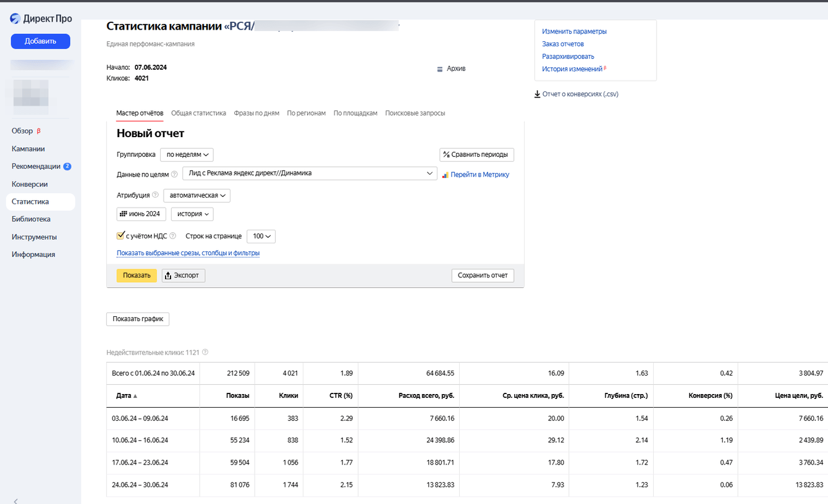Click help icon beside Атрибуция label
The width and height of the screenshot is (828, 504).
coord(155,195)
